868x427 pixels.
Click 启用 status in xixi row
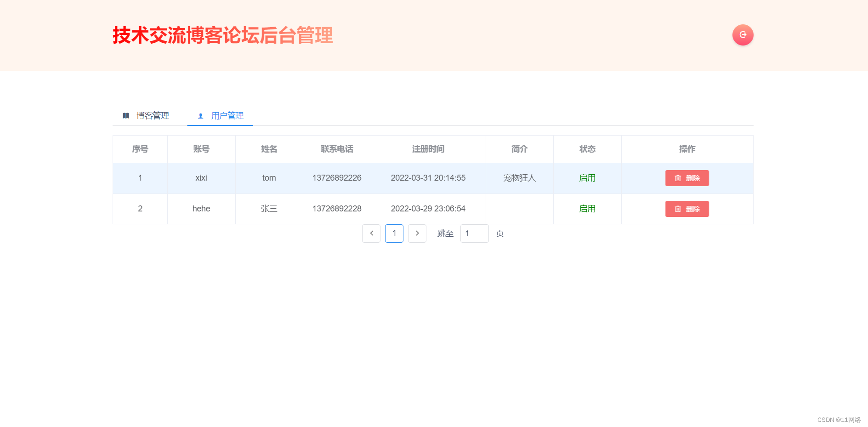coord(587,178)
